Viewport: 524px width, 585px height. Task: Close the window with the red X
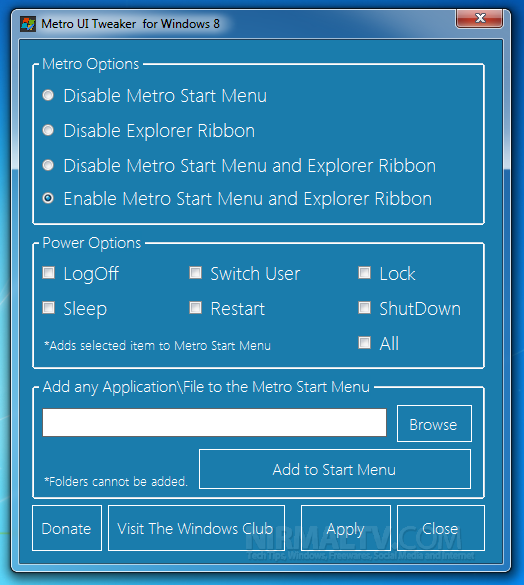480,18
